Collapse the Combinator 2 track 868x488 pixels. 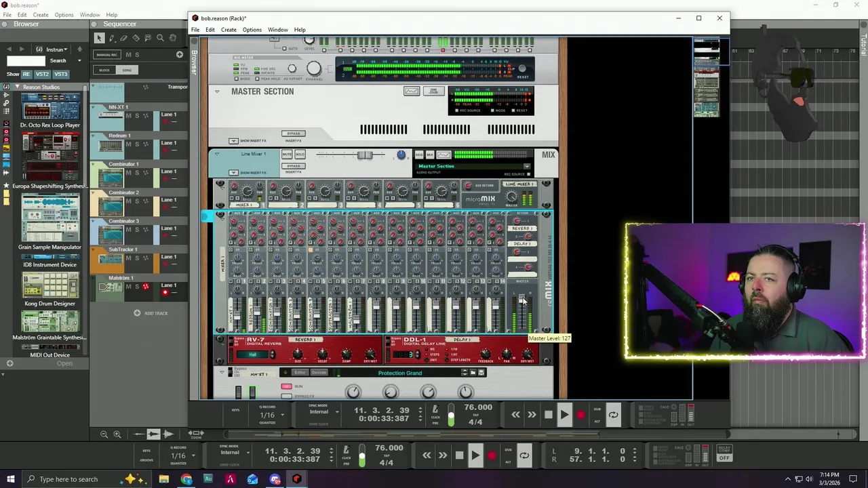(94, 192)
